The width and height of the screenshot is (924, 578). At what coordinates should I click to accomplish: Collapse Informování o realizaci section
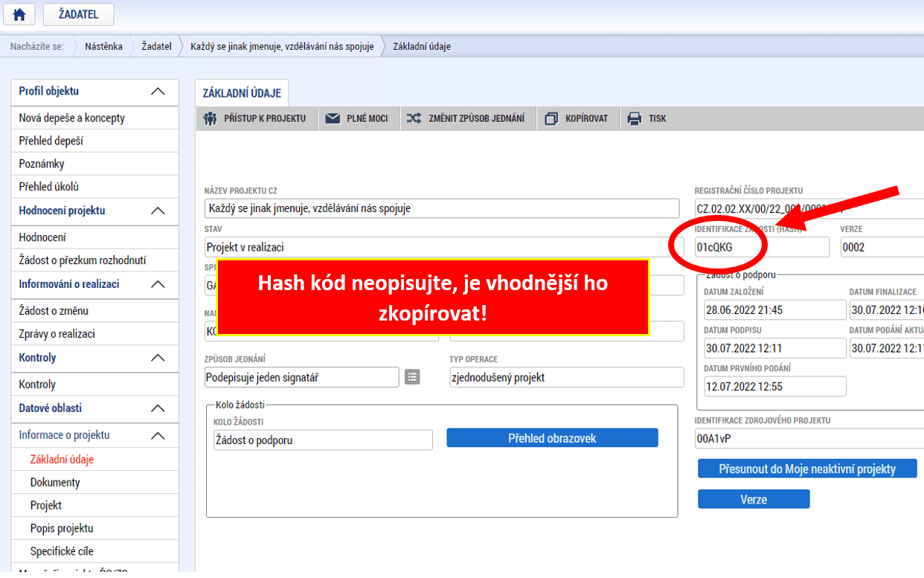tap(158, 284)
